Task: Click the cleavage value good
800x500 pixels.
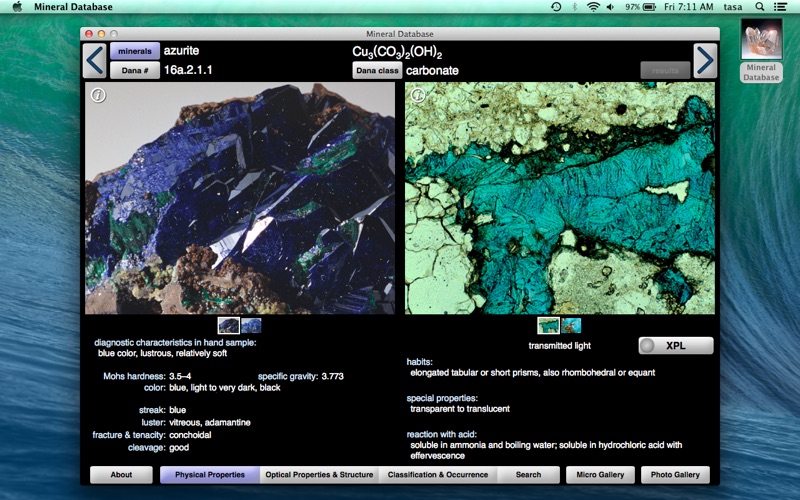Action: pyautogui.click(x=179, y=447)
